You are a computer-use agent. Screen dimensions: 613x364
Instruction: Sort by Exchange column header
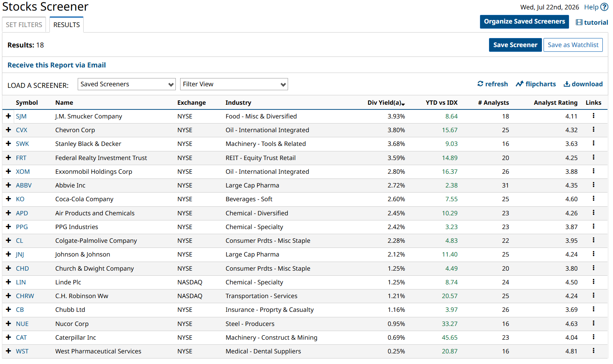[192, 103]
